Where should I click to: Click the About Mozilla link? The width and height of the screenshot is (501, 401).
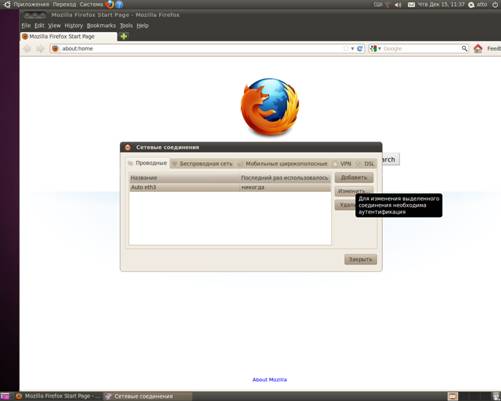pyautogui.click(x=269, y=380)
